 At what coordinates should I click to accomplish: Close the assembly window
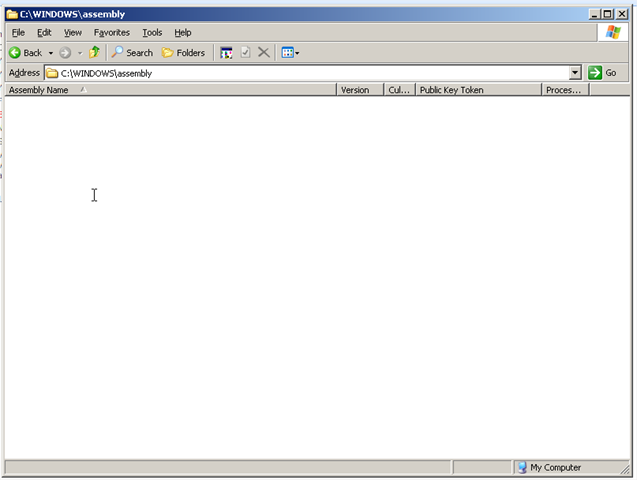click(x=622, y=14)
